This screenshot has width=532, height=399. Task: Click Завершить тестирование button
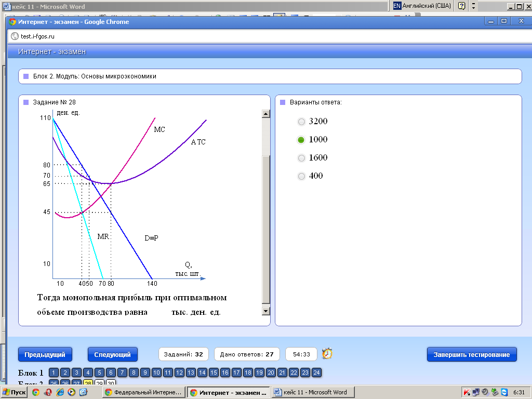[472, 354]
